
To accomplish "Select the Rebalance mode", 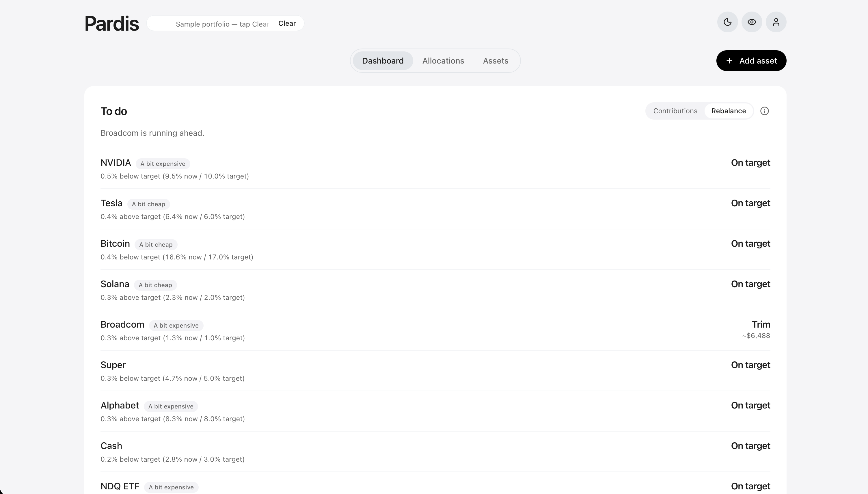I will pos(729,111).
